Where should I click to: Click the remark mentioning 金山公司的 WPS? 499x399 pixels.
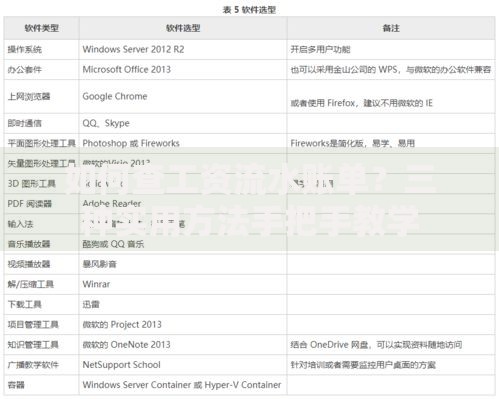391,70
